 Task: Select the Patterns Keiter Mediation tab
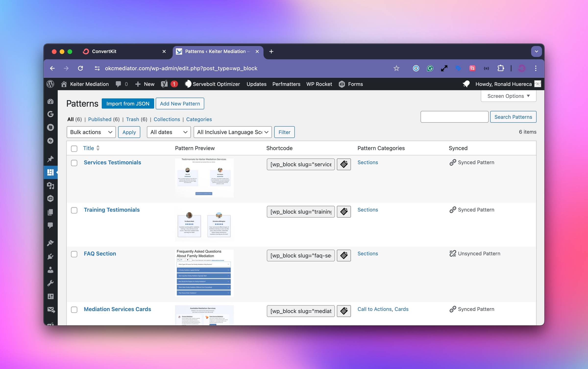(218, 51)
